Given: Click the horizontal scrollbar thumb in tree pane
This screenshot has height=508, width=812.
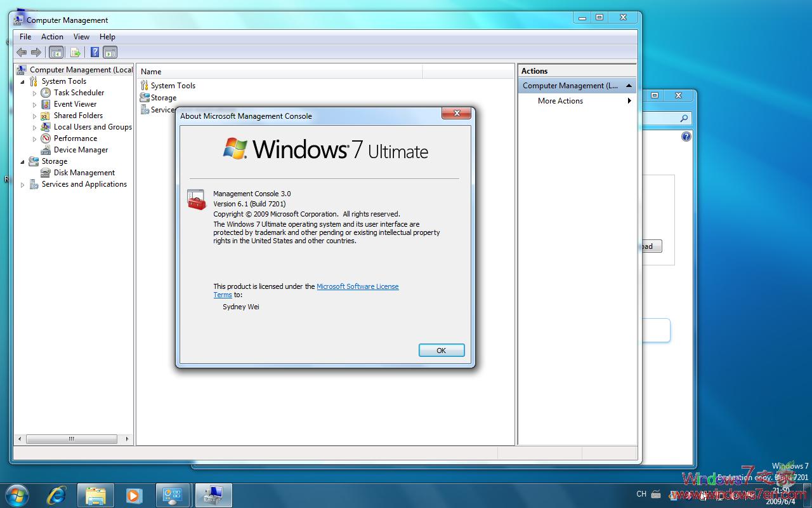Looking at the screenshot, I should coord(72,439).
